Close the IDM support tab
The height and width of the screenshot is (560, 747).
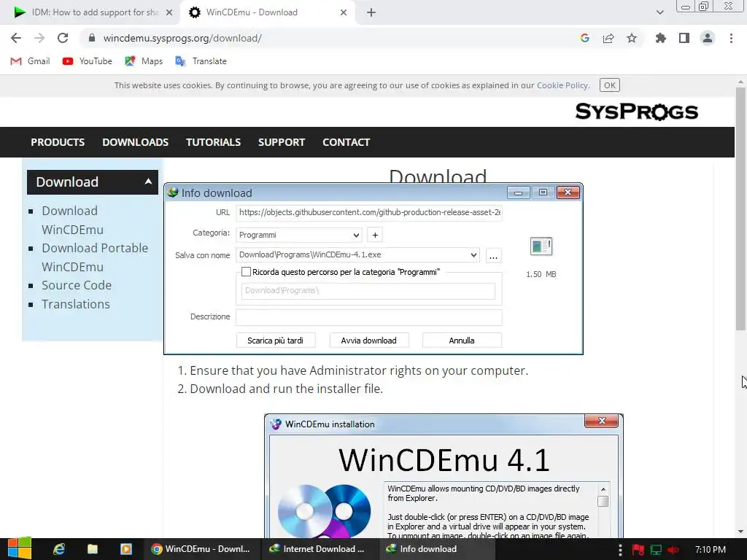pos(169,12)
